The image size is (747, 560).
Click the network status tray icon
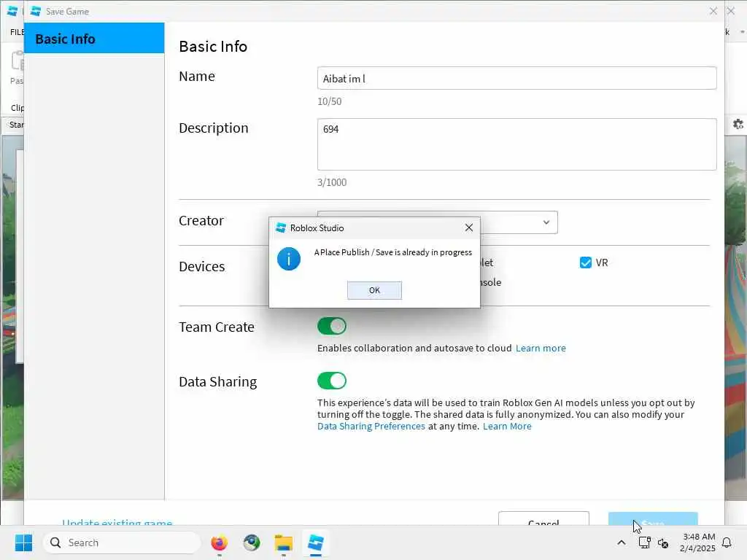(644, 542)
